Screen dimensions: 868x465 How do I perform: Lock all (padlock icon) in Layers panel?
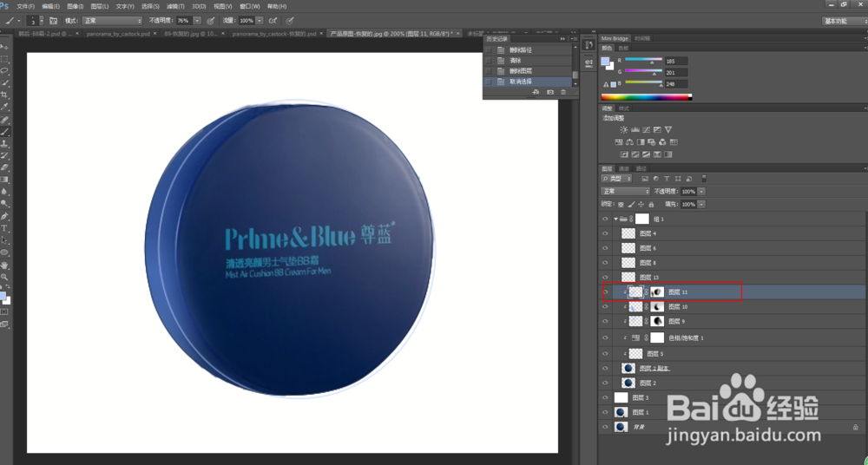pos(651,204)
